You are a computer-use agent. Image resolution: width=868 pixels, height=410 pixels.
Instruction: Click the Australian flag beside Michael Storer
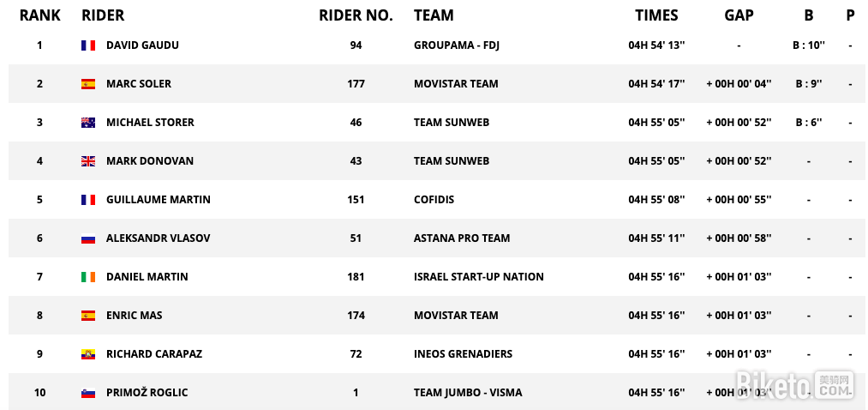coord(87,123)
